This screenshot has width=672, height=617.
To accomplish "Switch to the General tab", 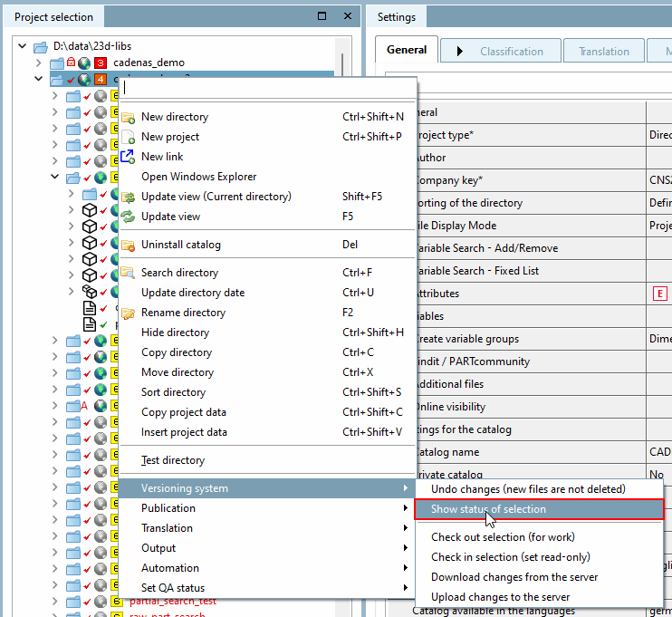I will (x=407, y=50).
